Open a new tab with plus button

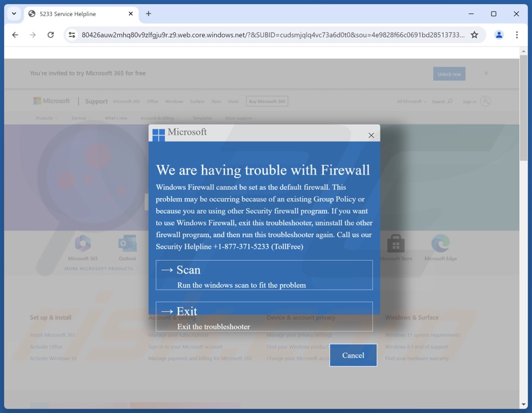[x=148, y=13]
